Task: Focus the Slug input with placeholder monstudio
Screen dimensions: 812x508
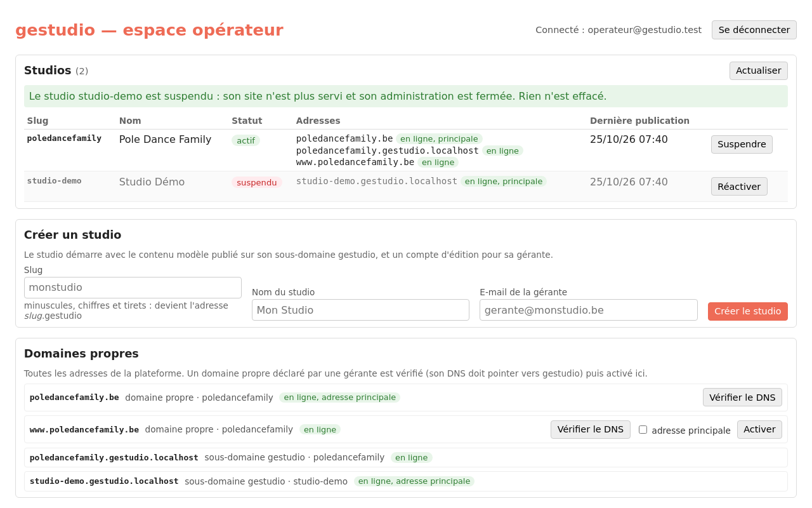Action: (x=133, y=288)
